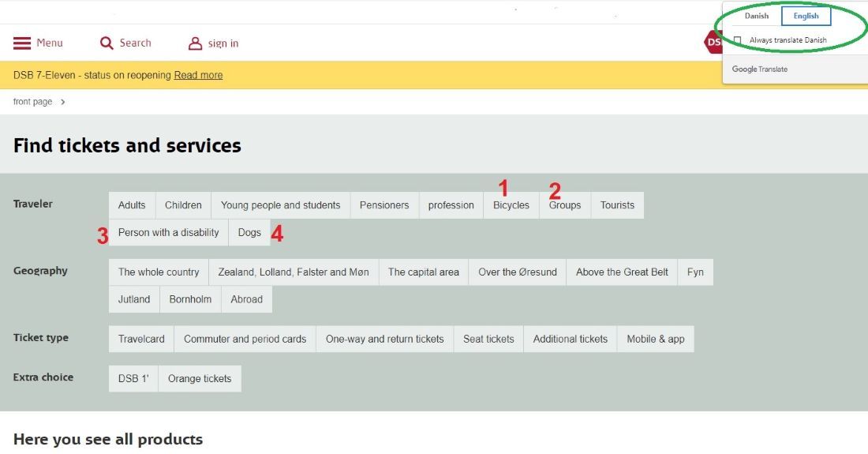Filter by Adults traveler
Viewport: 868px width, 454px height.
tap(132, 205)
